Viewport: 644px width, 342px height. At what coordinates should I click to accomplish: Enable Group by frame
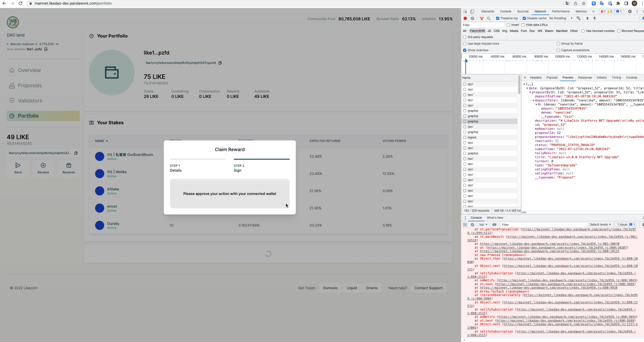[558, 44]
